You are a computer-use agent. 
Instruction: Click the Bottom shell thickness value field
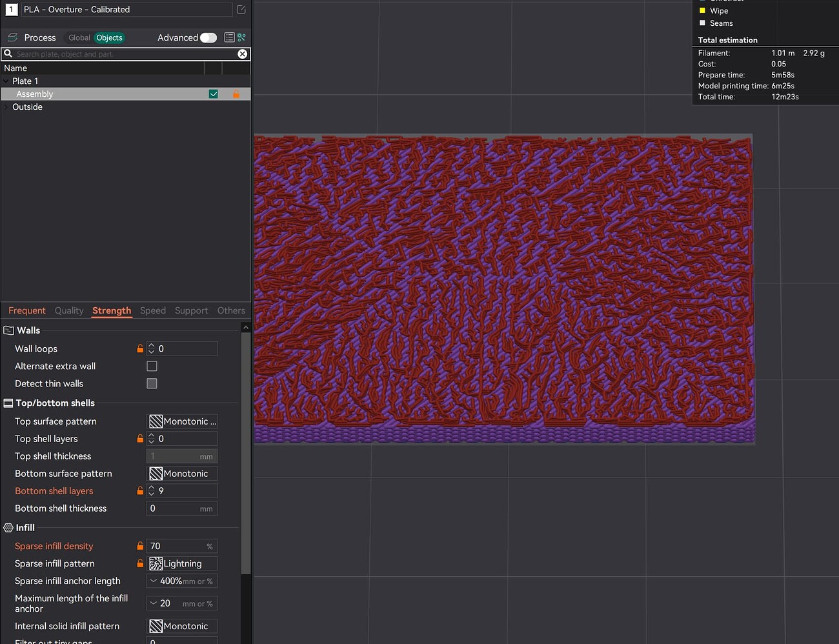click(x=182, y=508)
